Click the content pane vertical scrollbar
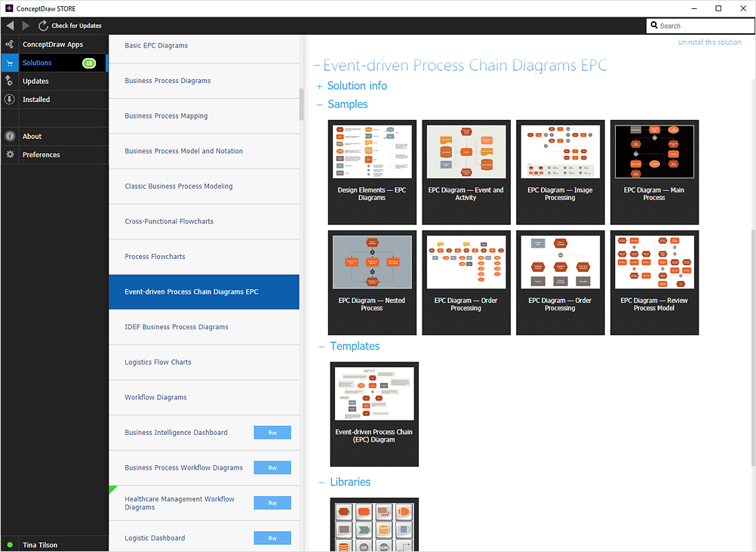Image resolution: width=756 pixels, height=552 pixels. tap(753, 347)
